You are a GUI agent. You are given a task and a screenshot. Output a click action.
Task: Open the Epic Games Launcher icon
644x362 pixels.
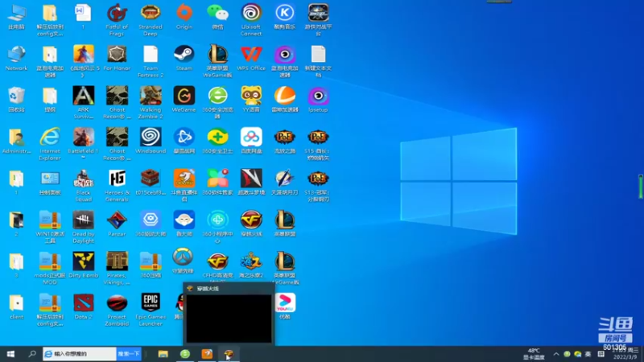point(151,310)
